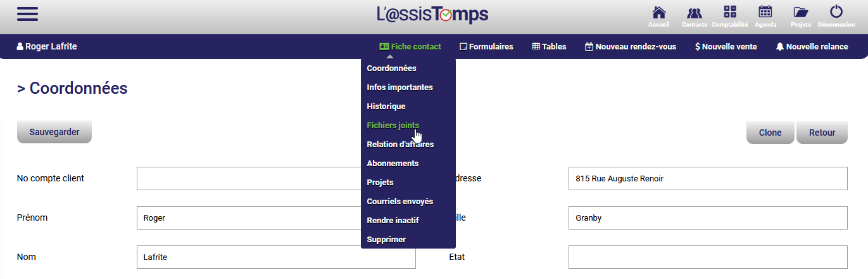Open the hamburger main menu
Image resolution: width=868 pixels, height=279 pixels.
(28, 14)
